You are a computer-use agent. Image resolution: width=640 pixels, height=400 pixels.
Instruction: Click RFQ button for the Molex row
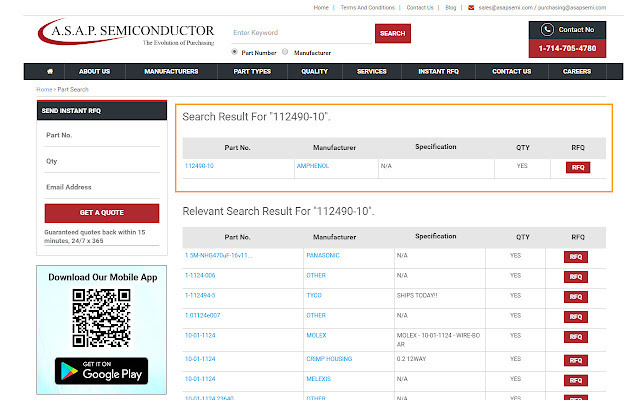576,337
